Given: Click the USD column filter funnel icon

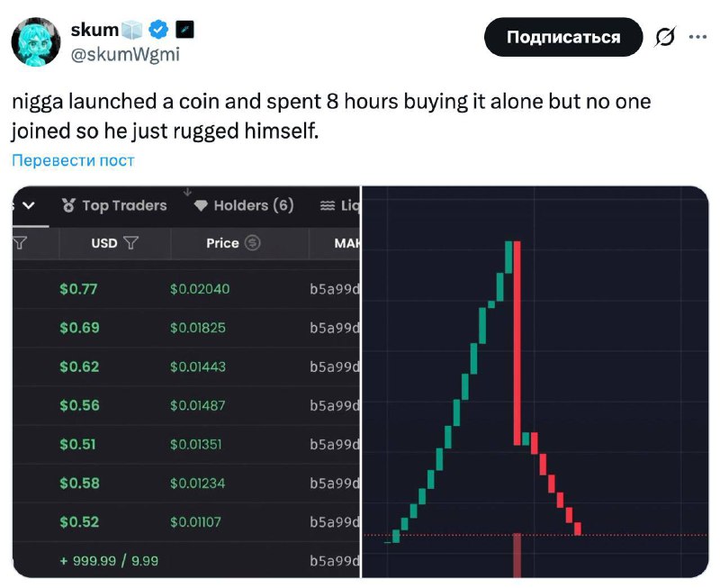Looking at the screenshot, I should coord(130,243).
